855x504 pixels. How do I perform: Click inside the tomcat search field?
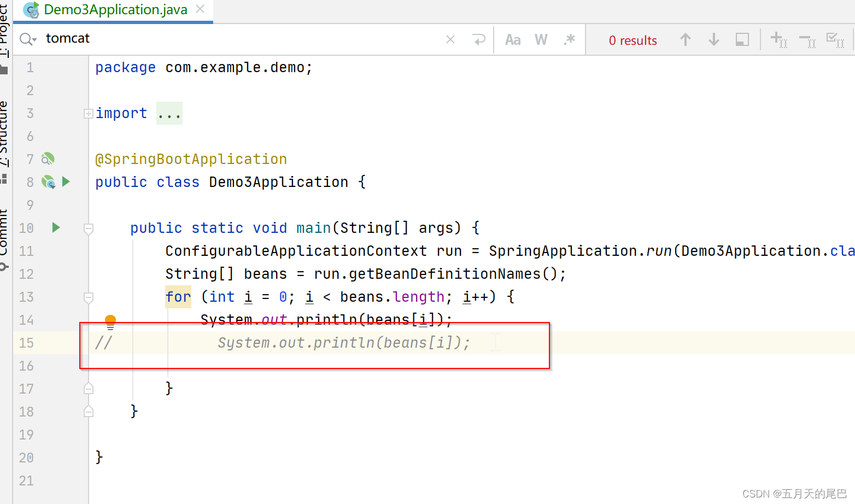pyautogui.click(x=241, y=39)
